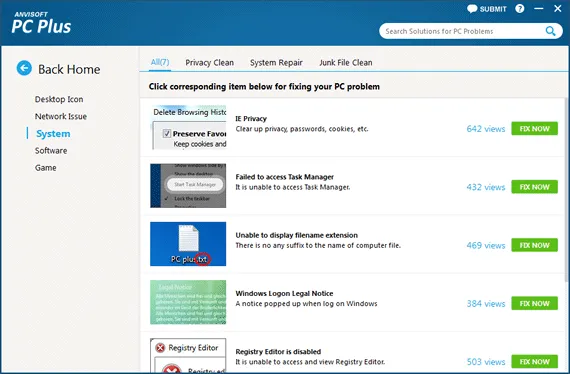570x374 pixels.
Task: Select Network Issue in the sidebar
Action: pos(61,116)
